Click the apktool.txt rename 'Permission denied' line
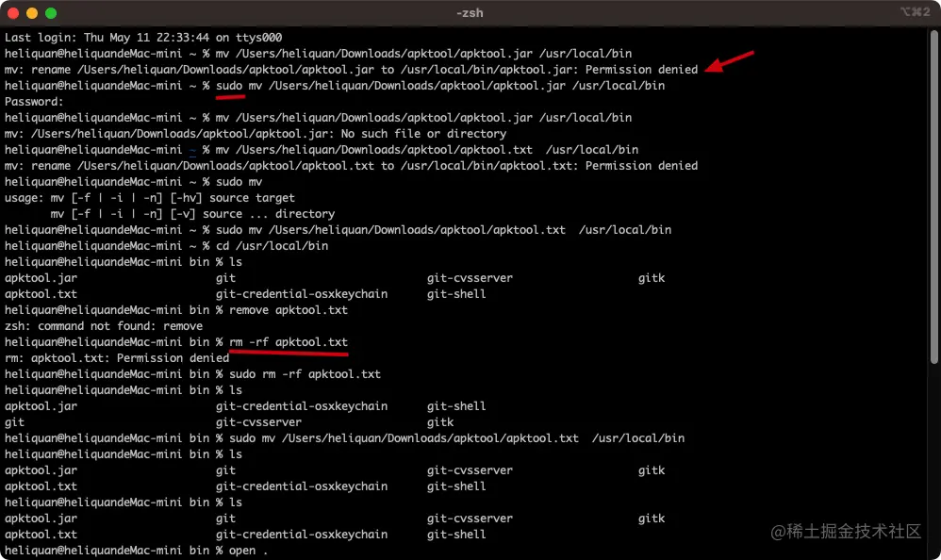Image resolution: width=941 pixels, height=560 pixels. 351,166
